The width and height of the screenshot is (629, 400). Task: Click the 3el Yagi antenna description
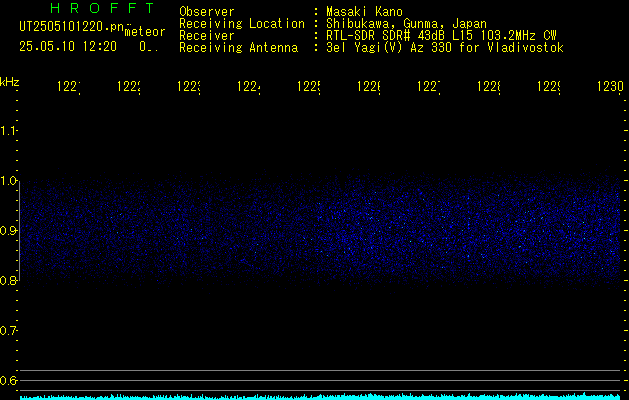(x=445, y=48)
